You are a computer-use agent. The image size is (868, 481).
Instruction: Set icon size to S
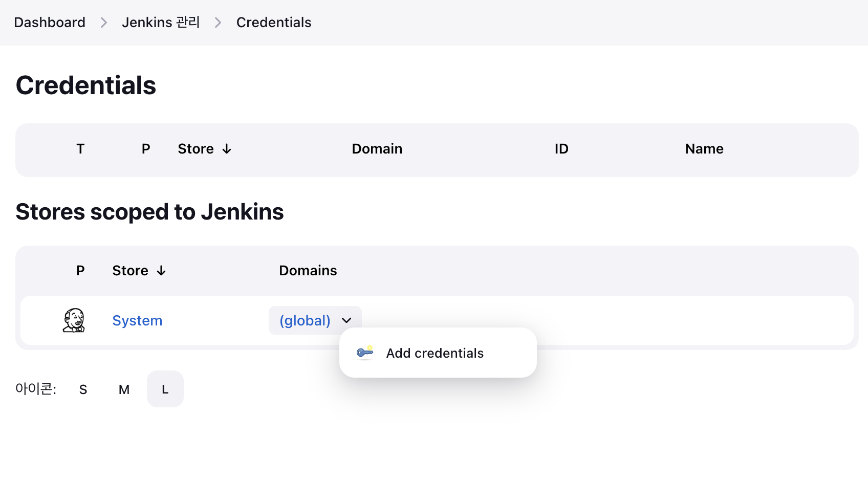point(83,389)
